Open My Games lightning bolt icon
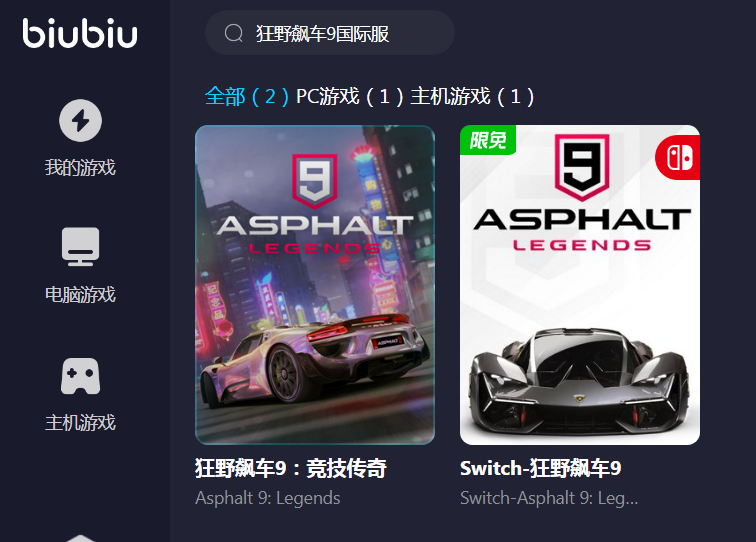 [x=81, y=121]
